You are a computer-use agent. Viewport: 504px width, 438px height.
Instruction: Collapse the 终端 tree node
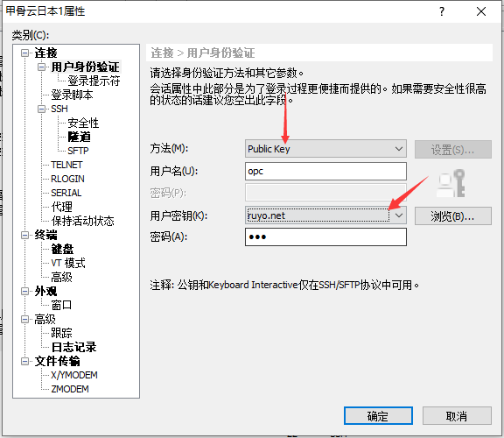[x=24, y=236]
